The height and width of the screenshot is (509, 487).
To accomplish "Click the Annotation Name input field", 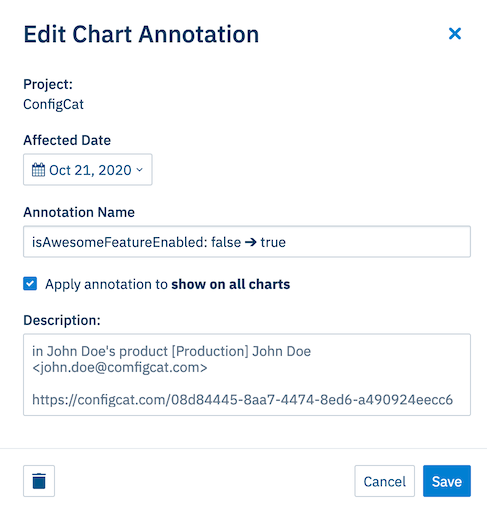I will (x=247, y=242).
